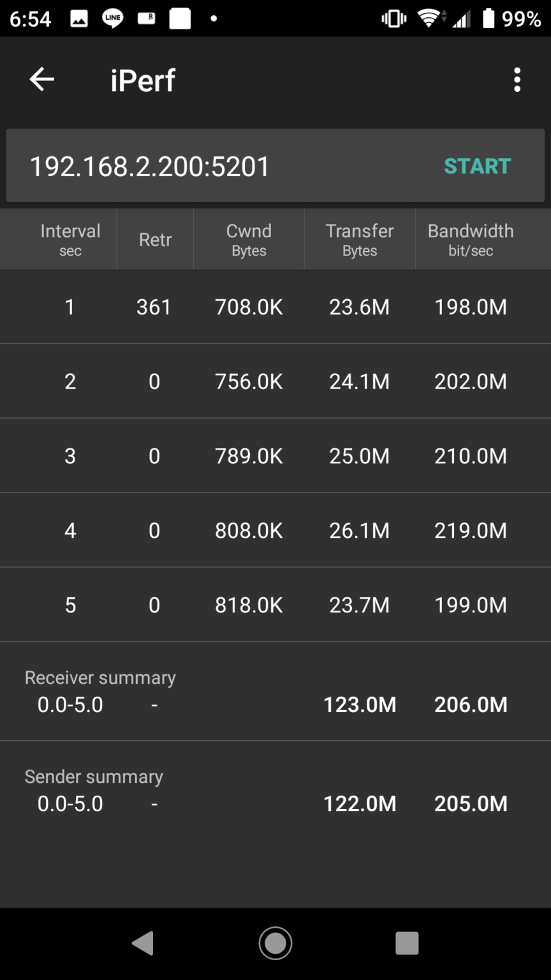Tap the screenshot notification icon in status bar
The width and height of the screenshot is (551, 980).
coord(78,19)
